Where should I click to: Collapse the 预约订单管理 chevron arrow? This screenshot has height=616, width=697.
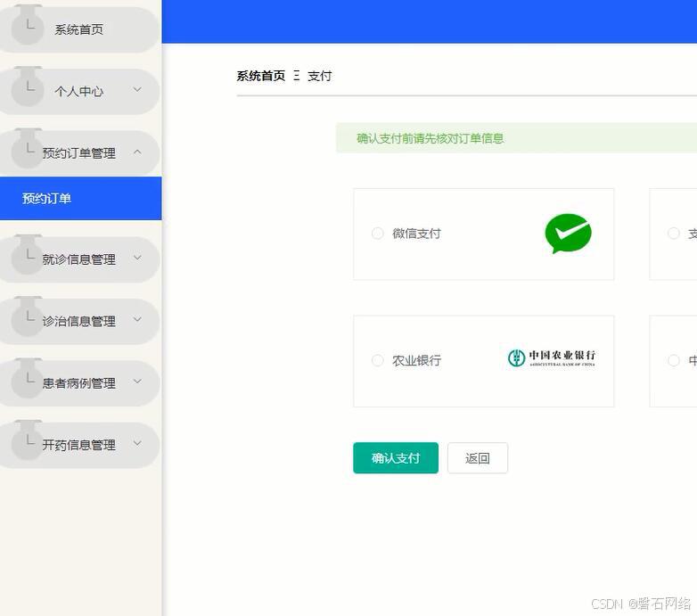pyautogui.click(x=137, y=152)
